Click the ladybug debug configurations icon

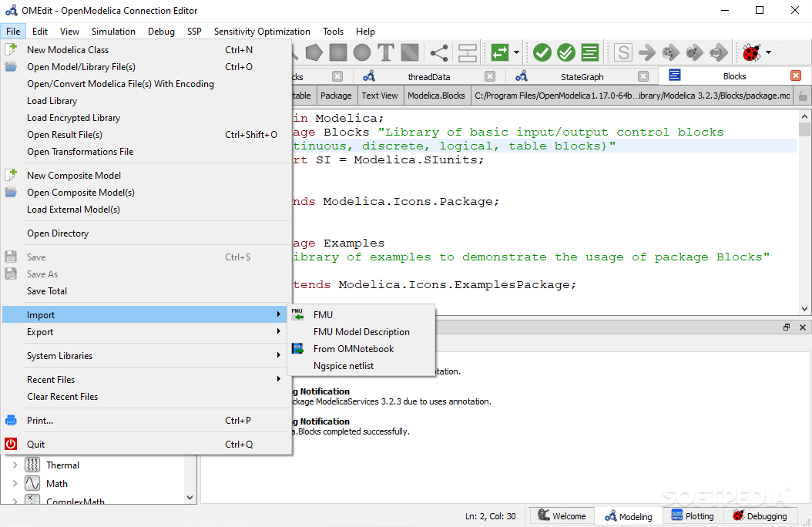(x=751, y=52)
